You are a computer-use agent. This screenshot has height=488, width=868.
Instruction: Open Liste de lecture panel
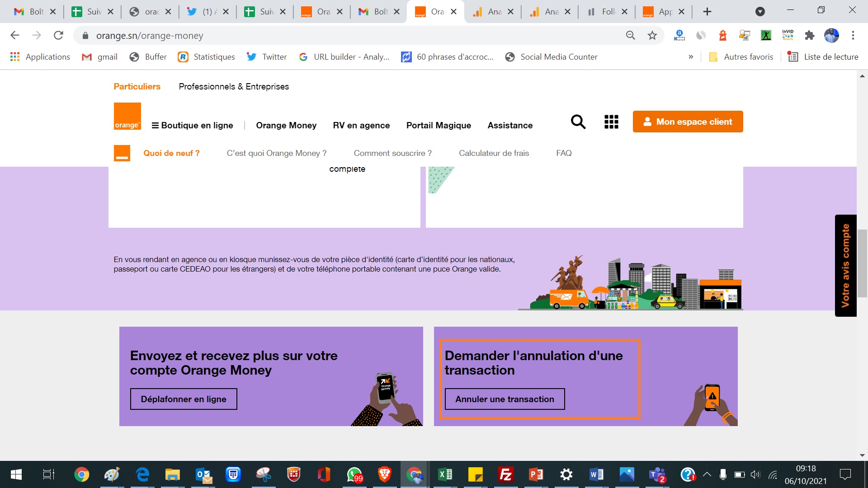click(823, 57)
